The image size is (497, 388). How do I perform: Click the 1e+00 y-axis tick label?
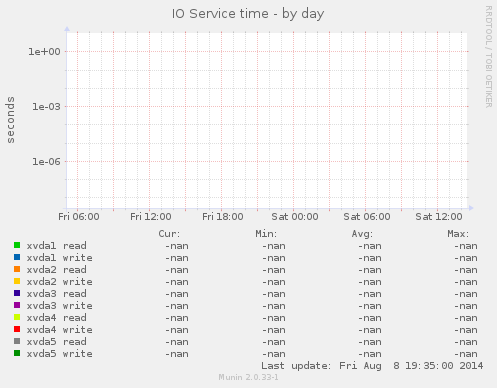44,52
